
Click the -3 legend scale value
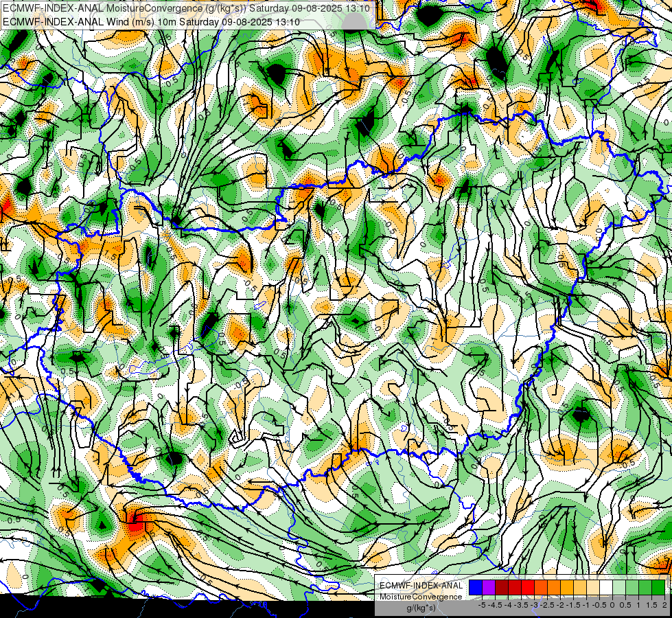535,605
